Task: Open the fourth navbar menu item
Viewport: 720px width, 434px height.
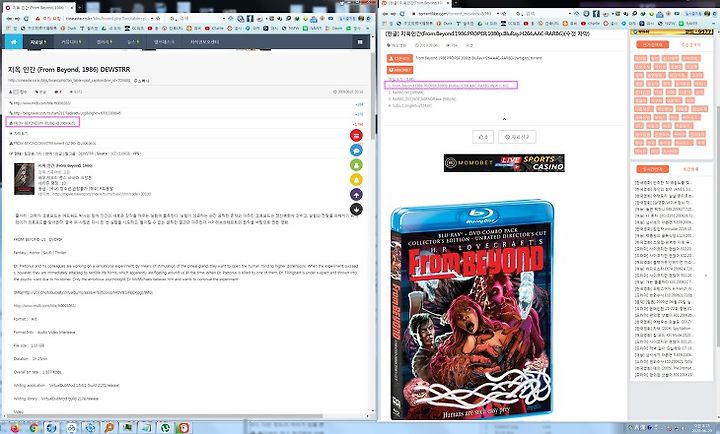Action: point(133,42)
